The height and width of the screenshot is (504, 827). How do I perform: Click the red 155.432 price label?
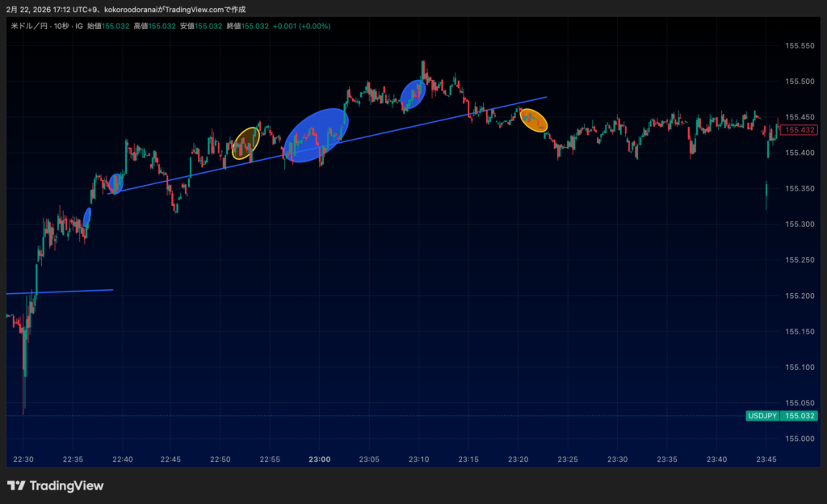[799, 130]
